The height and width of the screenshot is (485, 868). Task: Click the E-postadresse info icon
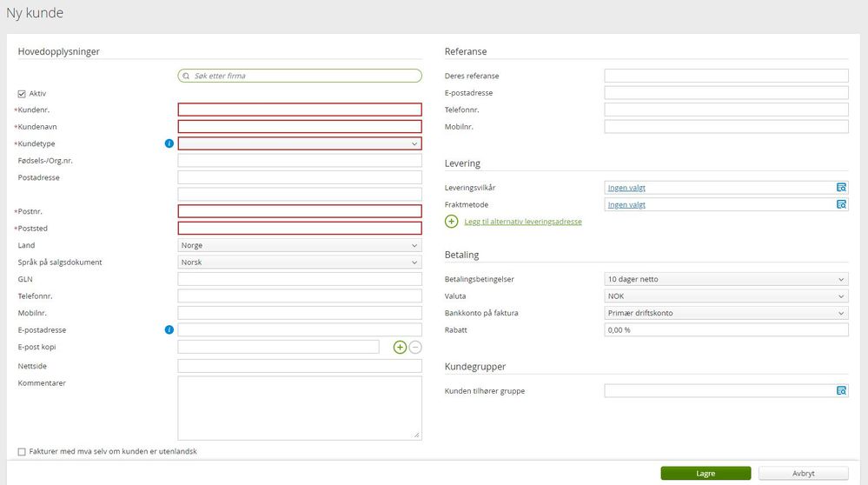[169, 330]
